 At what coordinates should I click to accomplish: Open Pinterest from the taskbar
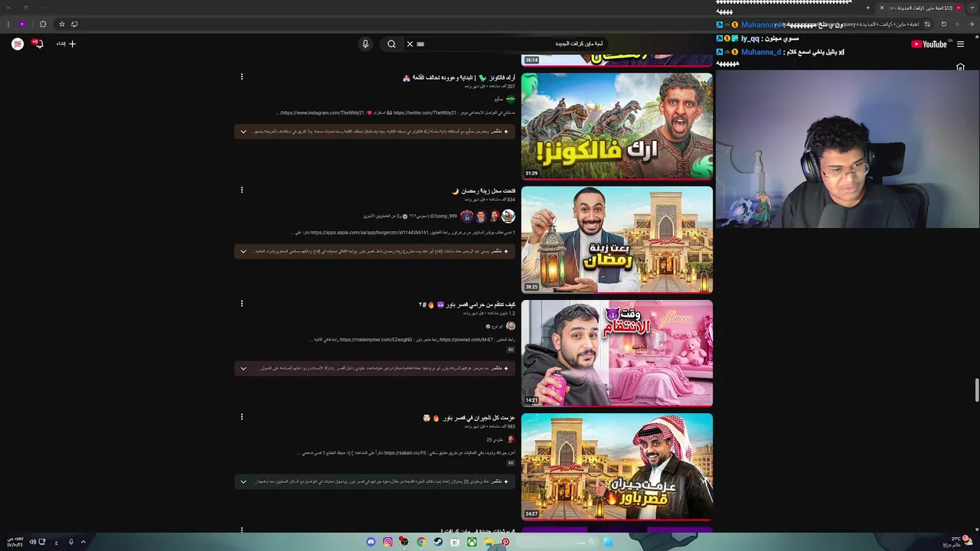click(505, 542)
